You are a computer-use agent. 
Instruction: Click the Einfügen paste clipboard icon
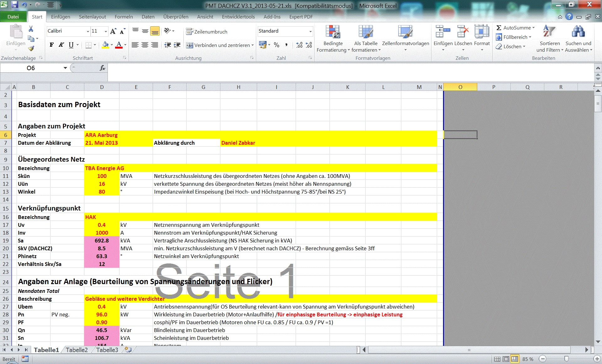[16, 32]
